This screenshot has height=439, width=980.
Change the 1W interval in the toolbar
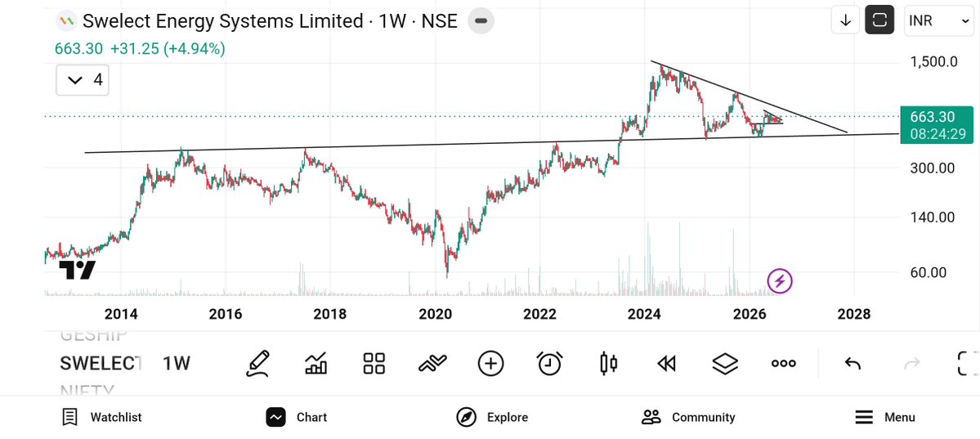tap(177, 363)
